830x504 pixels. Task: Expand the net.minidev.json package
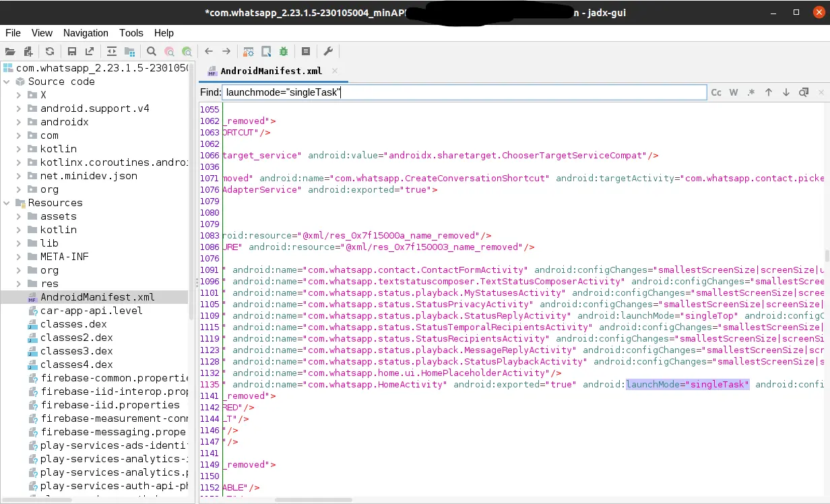(19, 176)
